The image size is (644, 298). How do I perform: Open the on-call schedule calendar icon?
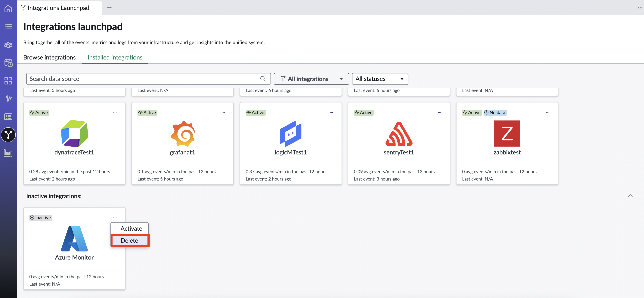pos(8,63)
